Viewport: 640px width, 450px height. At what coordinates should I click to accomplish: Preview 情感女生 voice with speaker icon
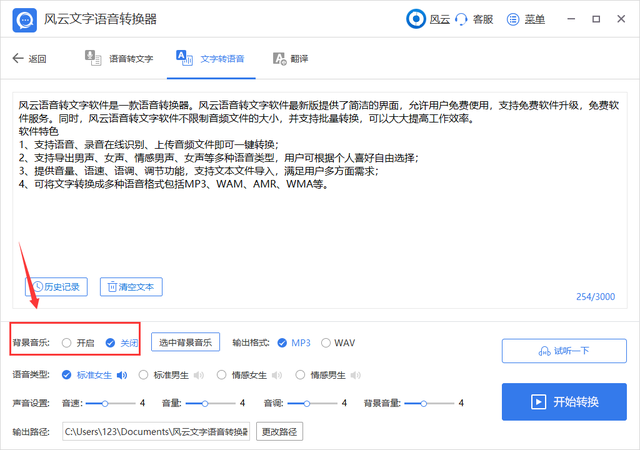click(277, 375)
